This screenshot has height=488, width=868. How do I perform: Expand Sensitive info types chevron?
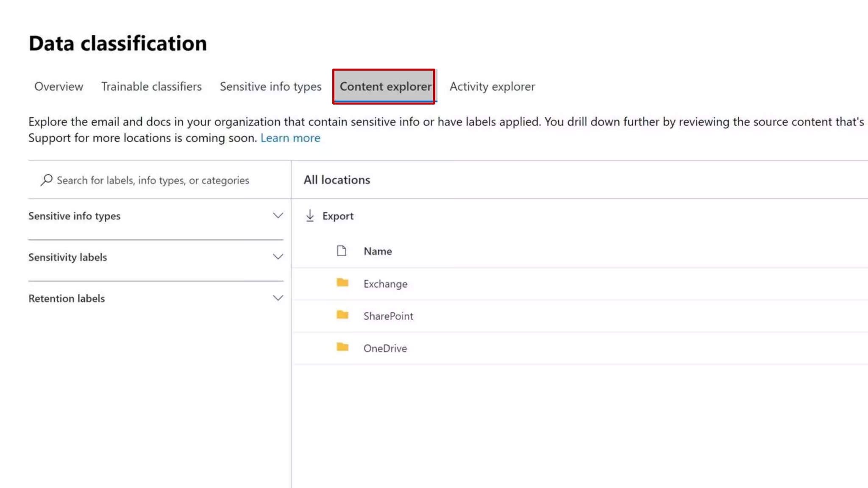278,216
